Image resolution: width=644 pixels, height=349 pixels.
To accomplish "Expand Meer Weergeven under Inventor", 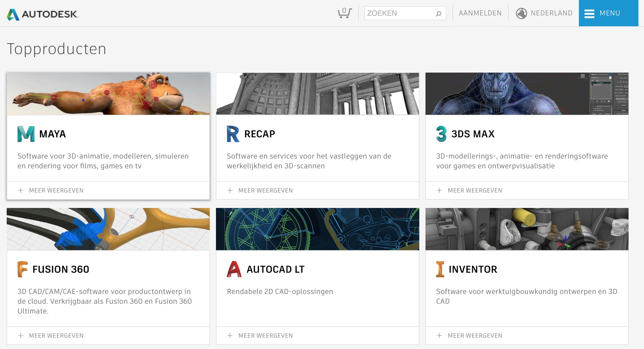I will (469, 336).
